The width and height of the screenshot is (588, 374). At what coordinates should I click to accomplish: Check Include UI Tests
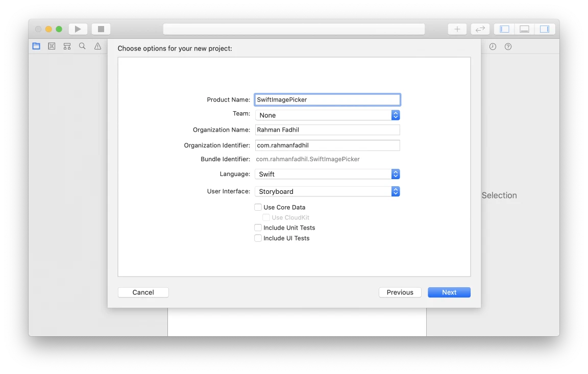pos(258,238)
